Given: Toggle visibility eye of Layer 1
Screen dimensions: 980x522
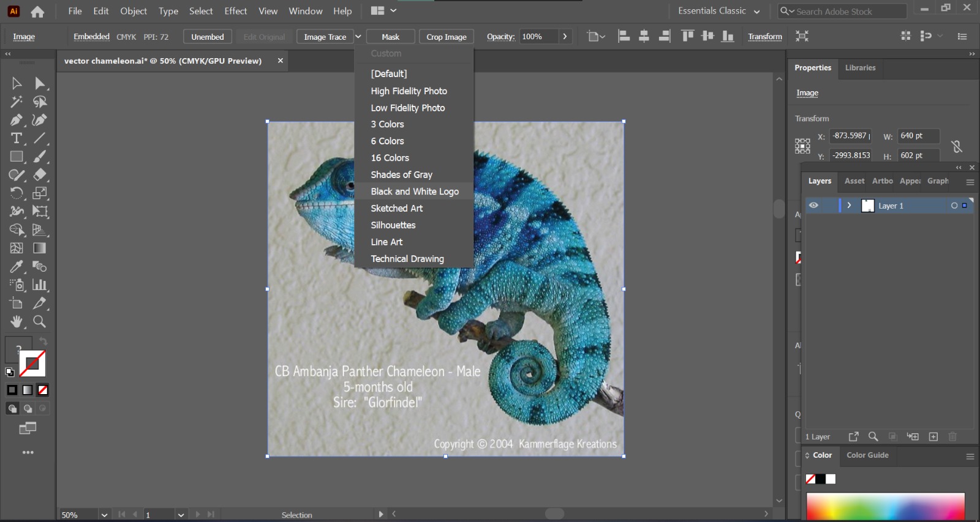Looking at the screenshot, I should (813, 206).
